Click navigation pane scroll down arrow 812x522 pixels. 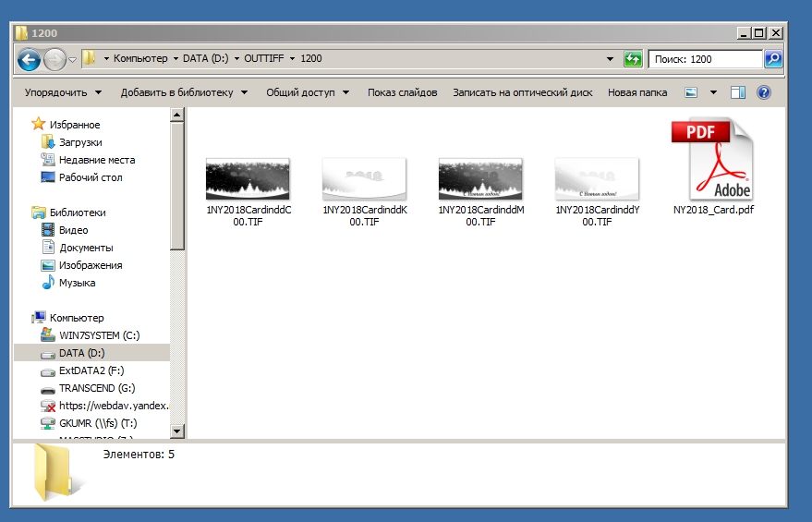[177, 431]
